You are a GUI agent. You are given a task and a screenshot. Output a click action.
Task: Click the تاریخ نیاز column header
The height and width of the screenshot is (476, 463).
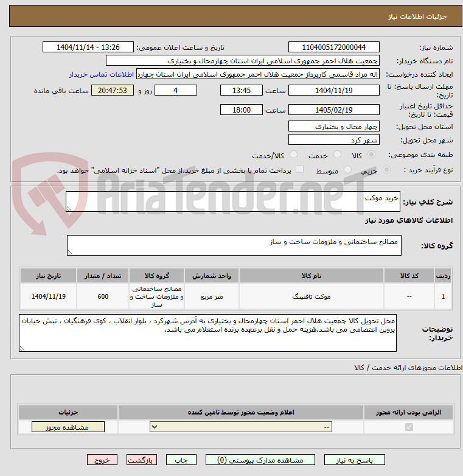coord(48,276)
